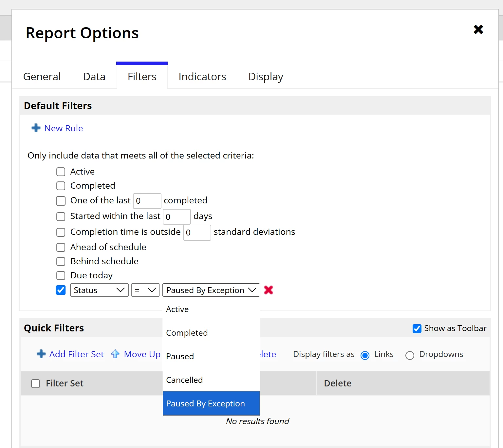503x448 pixels.
Task: Click the Move Up link
Action: pyautogui.click(x=142, y=354)
